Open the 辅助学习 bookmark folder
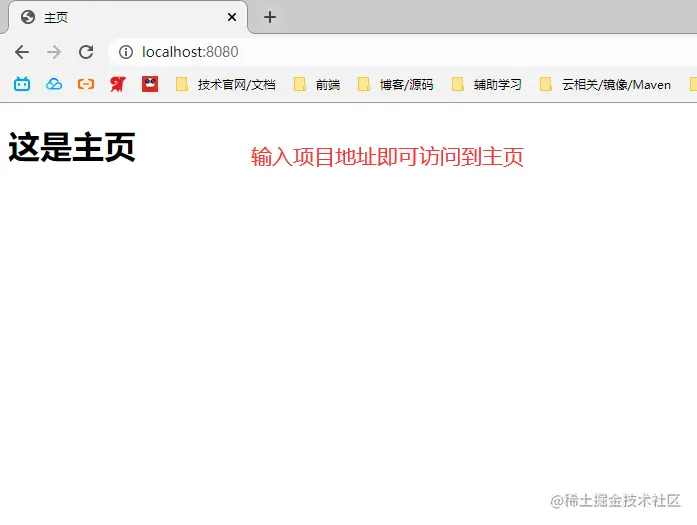 [x=487, y=84]
